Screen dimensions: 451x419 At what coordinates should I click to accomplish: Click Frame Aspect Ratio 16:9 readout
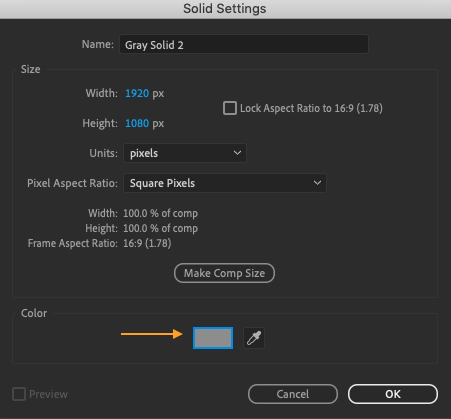coord(147,243)
